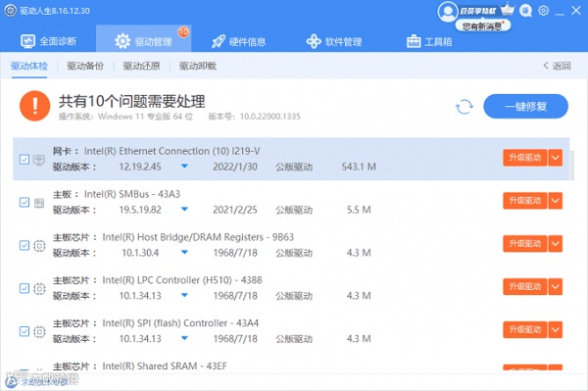Click 升级驱动 for Host Bridge/DRAM Registers

pyautogui.click(x=525, y=244)
